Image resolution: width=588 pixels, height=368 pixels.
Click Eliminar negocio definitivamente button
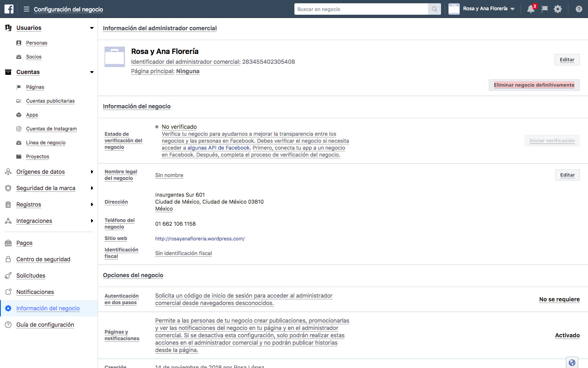point(534,85)
